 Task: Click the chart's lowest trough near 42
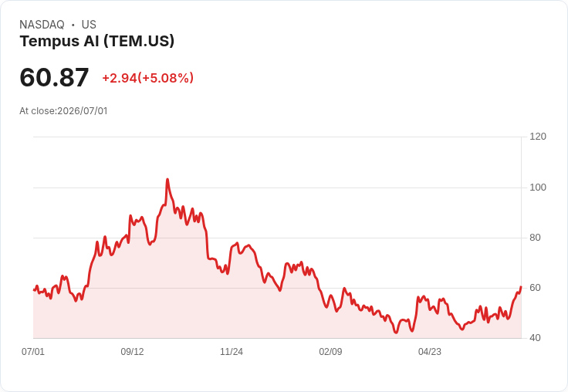click(396, 333)
